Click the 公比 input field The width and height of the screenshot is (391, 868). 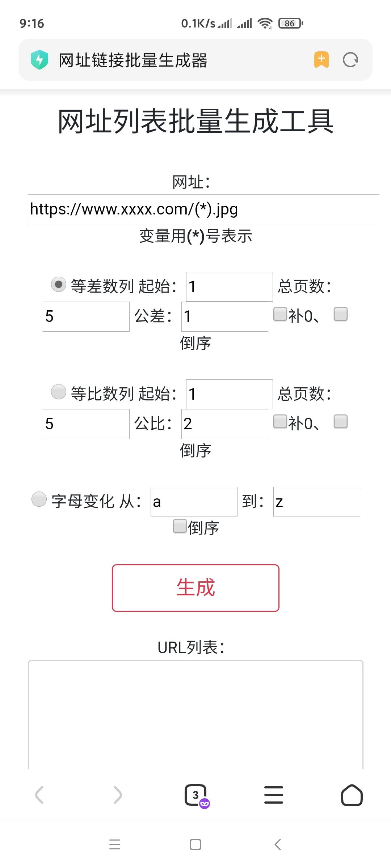click(224, 424)
